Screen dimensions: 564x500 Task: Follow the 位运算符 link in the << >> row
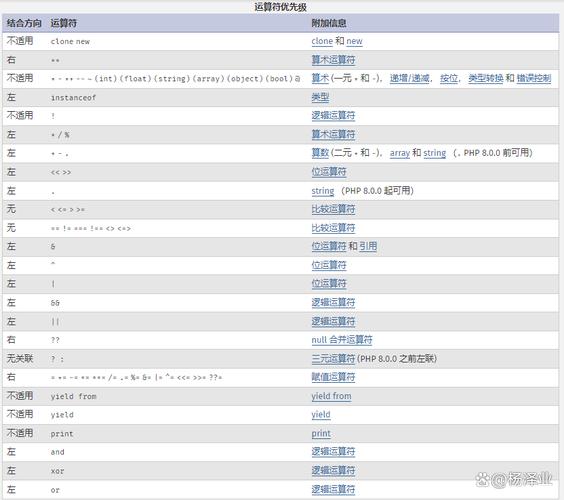click(329, 172)
